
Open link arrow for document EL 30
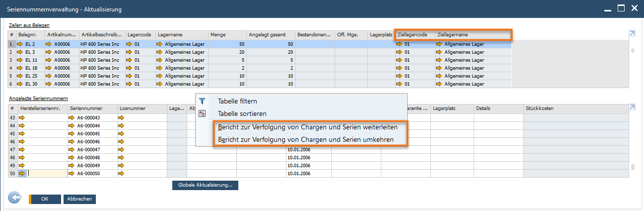[x=20, y=84]
